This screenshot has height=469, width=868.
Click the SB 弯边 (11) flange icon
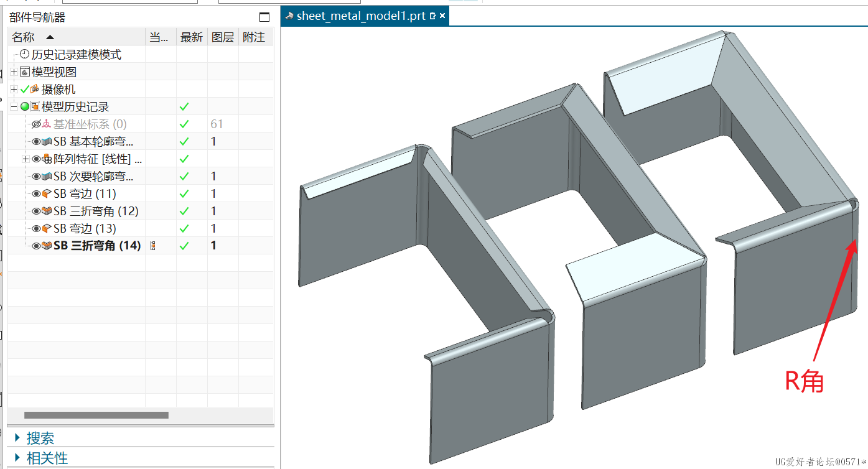pyautogui.click(x=46, y=194)
